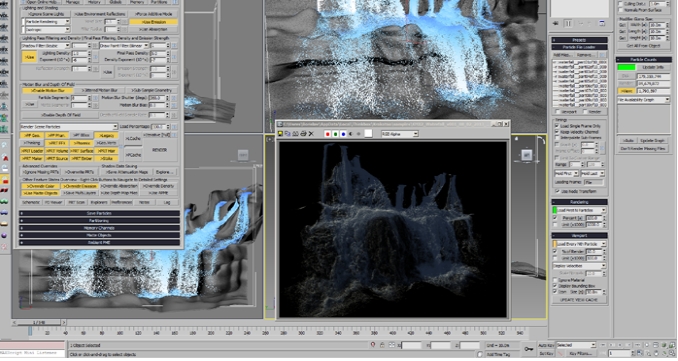Viewport: 678px width, 361px height.
Task: Click the History tab at top
Action: click(x=94, y=2)
